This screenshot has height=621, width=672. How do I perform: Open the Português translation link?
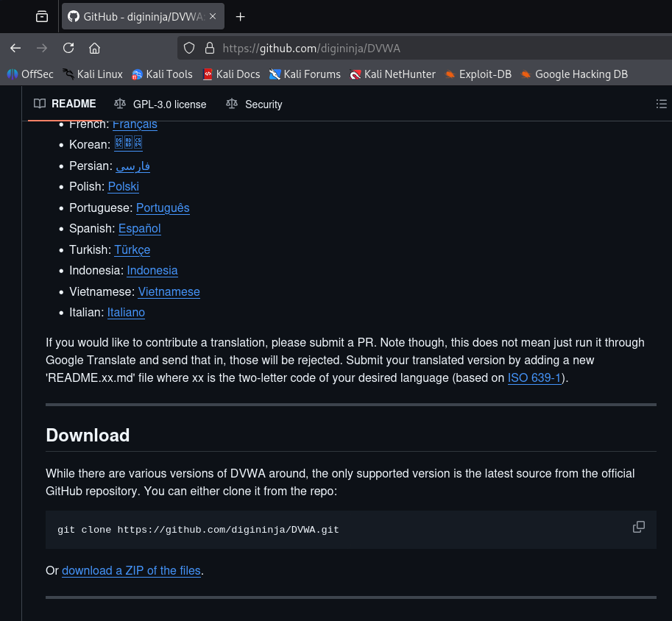point(163,207)
